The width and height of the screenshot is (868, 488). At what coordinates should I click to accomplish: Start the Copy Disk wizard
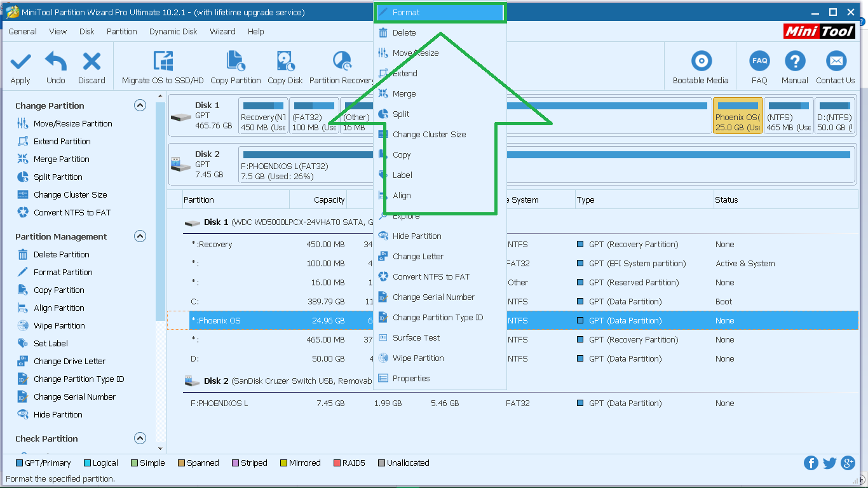tap(285, 67)
